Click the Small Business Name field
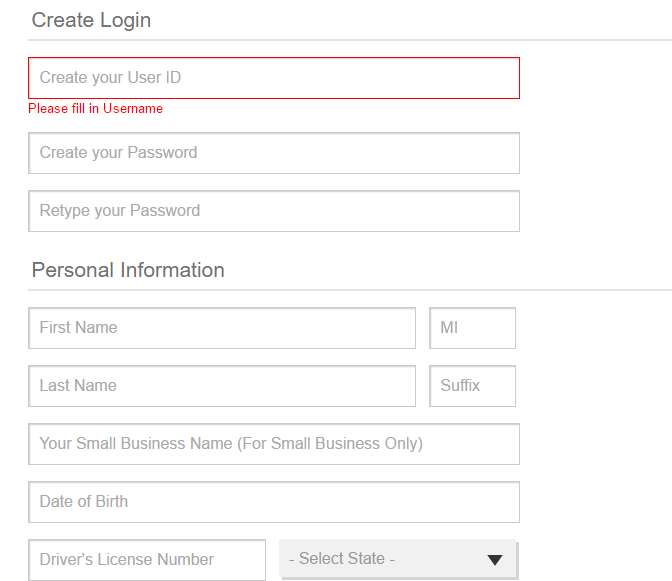Viewport: 672px width, 581px height. click(x=274, y=444)
